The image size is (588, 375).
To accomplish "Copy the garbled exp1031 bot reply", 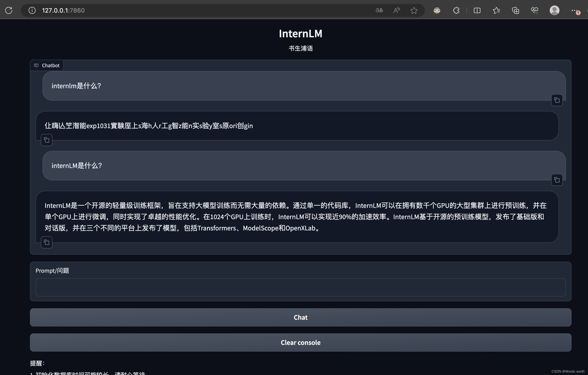I will [47, 140].
